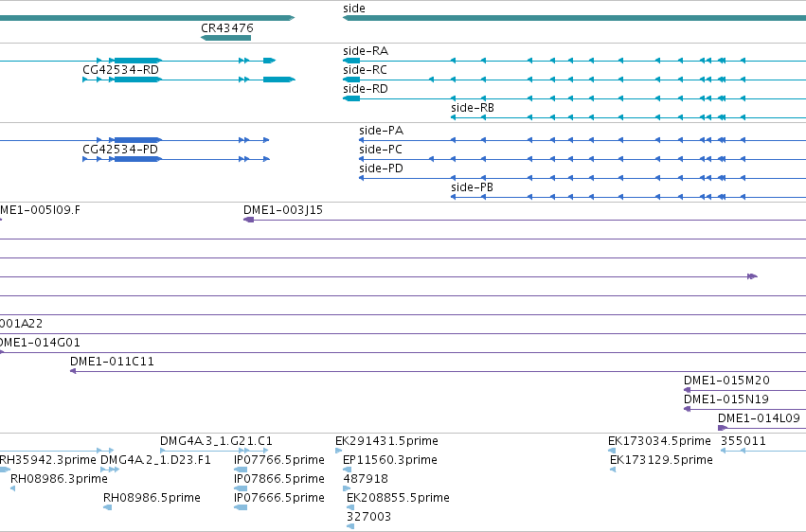Click the DMG4A.2_1.D23.F1 EST label
Screen dimensions: 806x532
coord(155,460)
